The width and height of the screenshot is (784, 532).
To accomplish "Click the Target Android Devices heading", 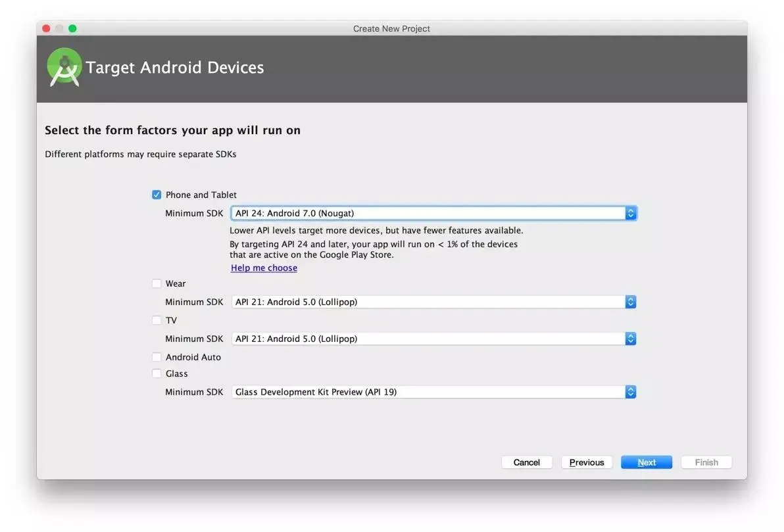I will point(175,68).
